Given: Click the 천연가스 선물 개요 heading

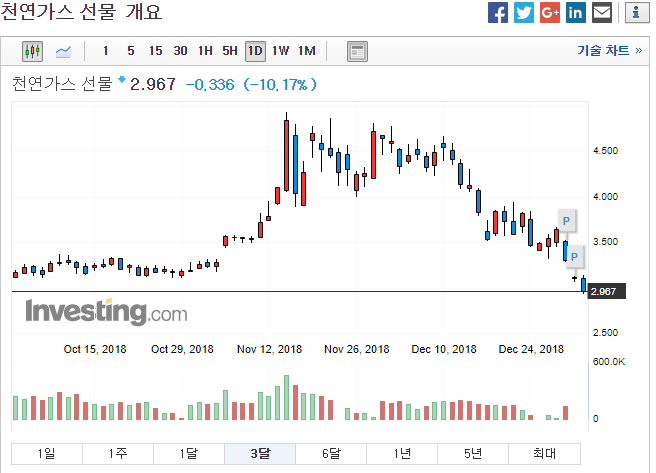Looking at the screenshot, I should coord(81,11).
